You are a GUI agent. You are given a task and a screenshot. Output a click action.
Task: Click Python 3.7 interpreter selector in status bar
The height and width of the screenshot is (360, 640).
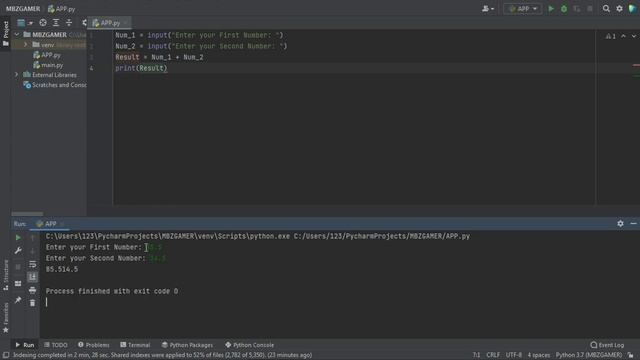point(589,355)
